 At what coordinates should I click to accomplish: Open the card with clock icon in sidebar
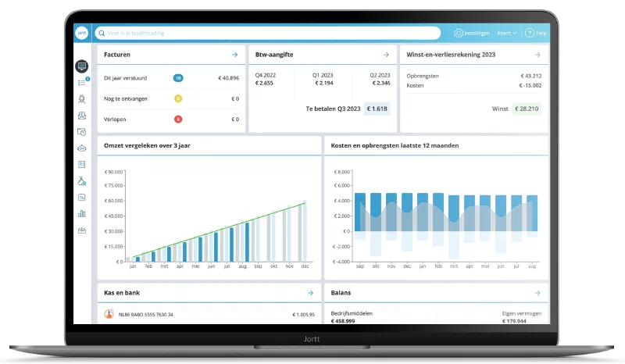[82, 132]
